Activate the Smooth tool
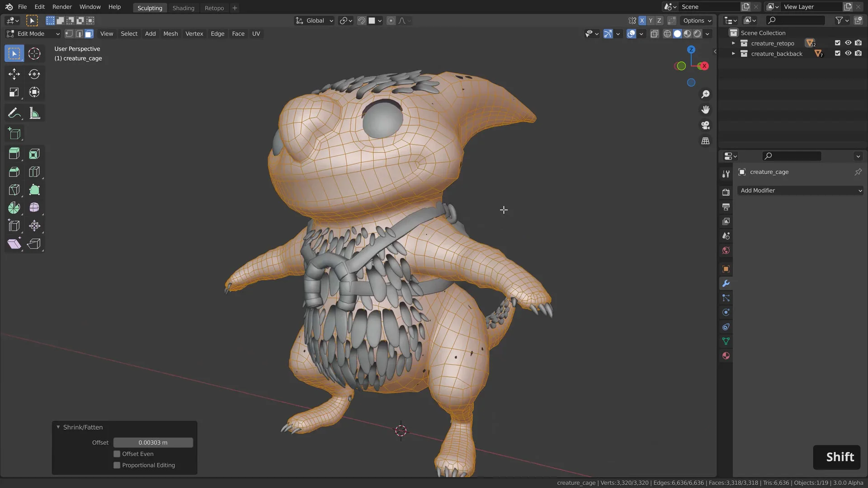Viewport: 868px width, 488px height. 34,208
